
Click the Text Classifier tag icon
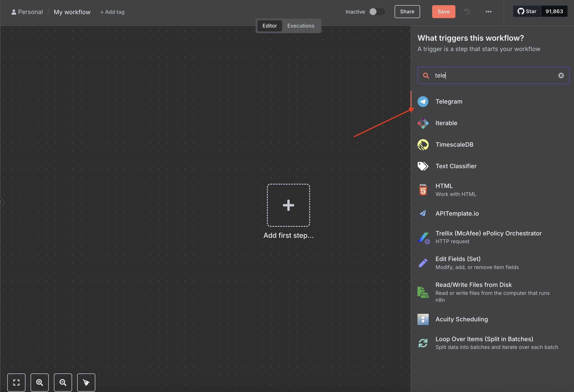(423, 166)
